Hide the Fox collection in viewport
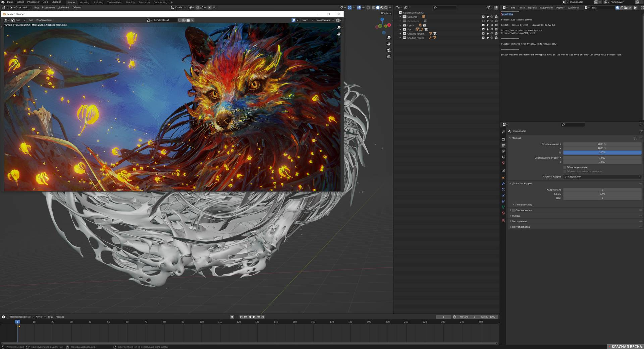The height and width of the screenshot is (349, 644). click(x=492, y=30)
